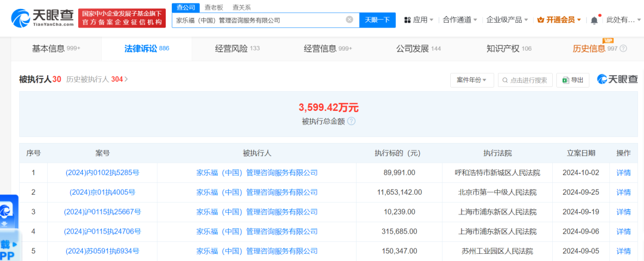Open the 知识产权 tab
Image resolution: width=644 pixels, height=261 pixels.
tap(509, 48)
